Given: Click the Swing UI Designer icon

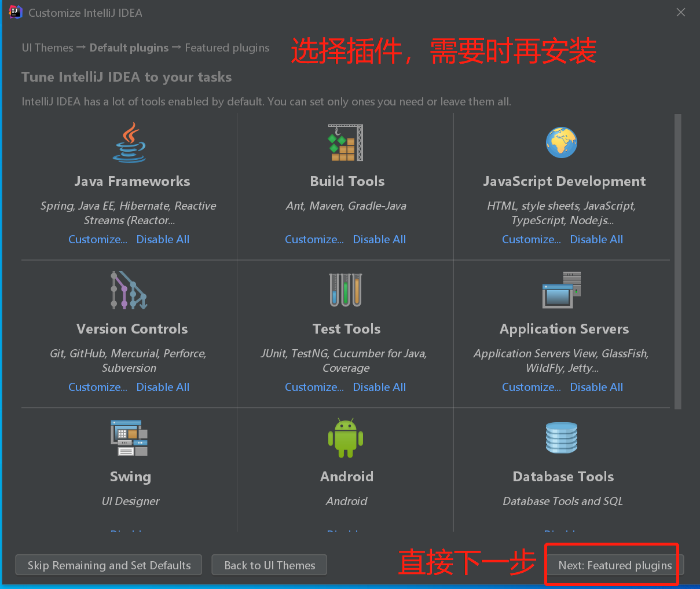Looking at the screenshot, I should click(x=129, y=438).
